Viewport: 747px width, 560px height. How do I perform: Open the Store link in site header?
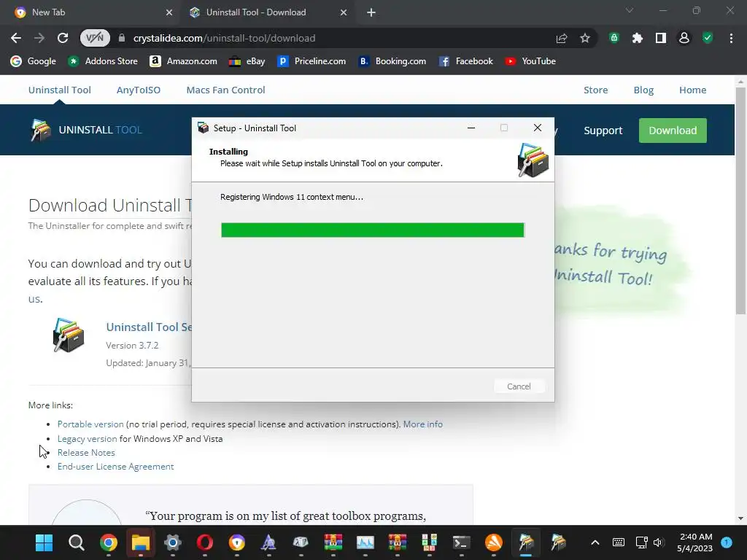(595, 90)
